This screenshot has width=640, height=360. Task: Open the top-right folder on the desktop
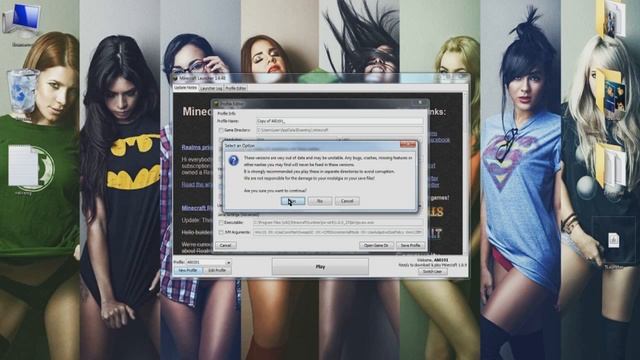[611, 18]
